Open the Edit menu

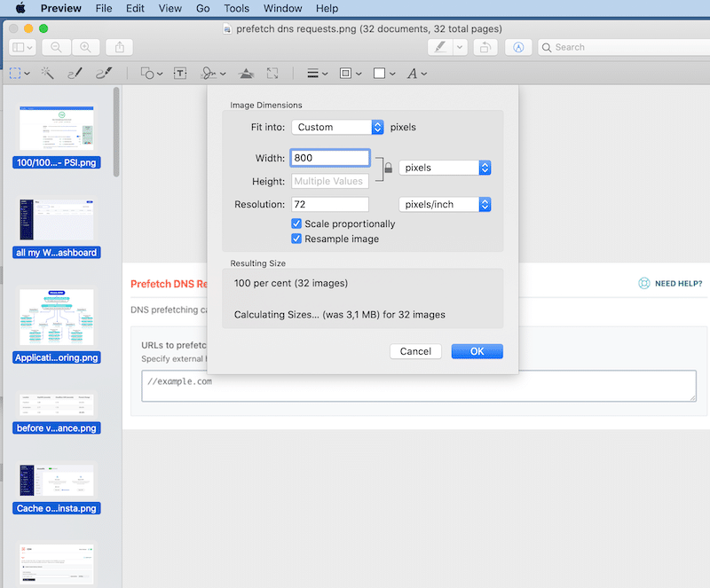(x=135, y=8)
